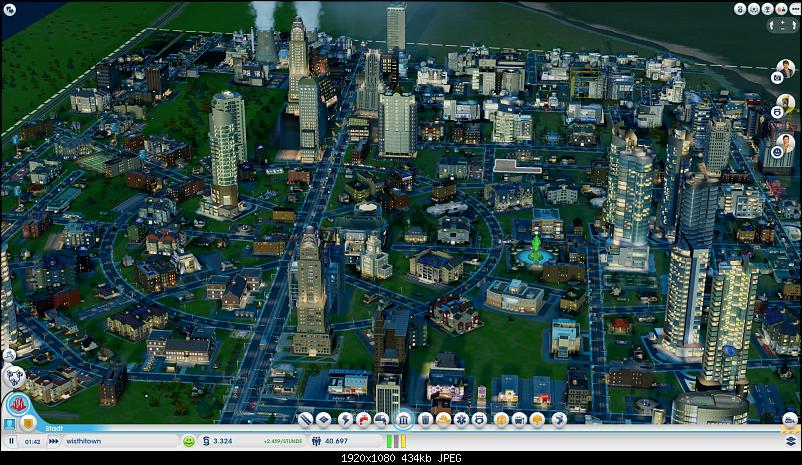Open the Roads building menu

tap(305, 419)
